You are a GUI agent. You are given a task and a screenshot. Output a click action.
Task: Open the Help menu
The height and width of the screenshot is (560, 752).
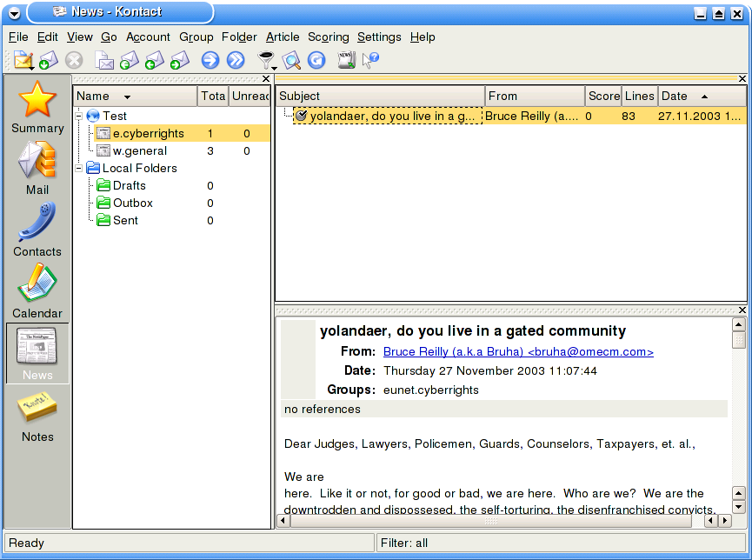pyautogui.click(x=423, y=37)
